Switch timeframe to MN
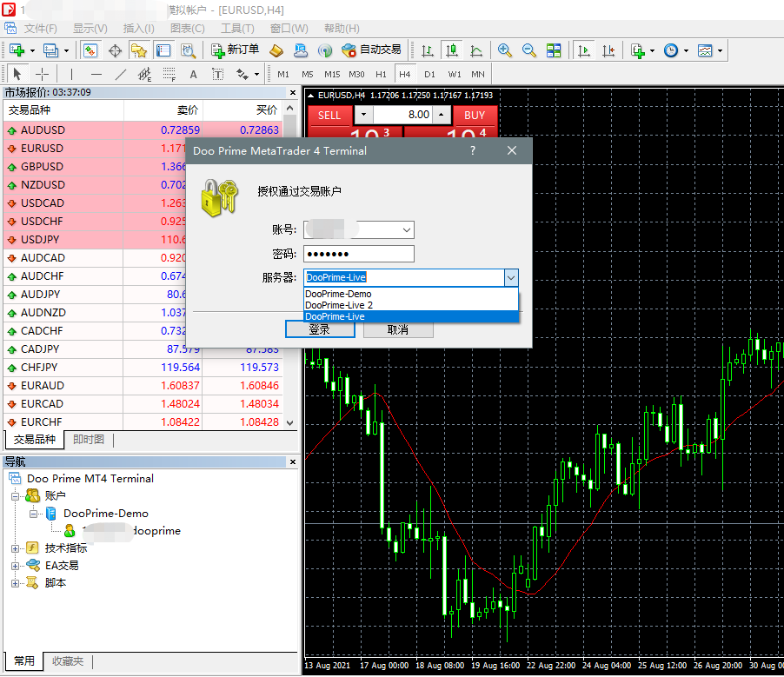 click(x=477, y=75)
